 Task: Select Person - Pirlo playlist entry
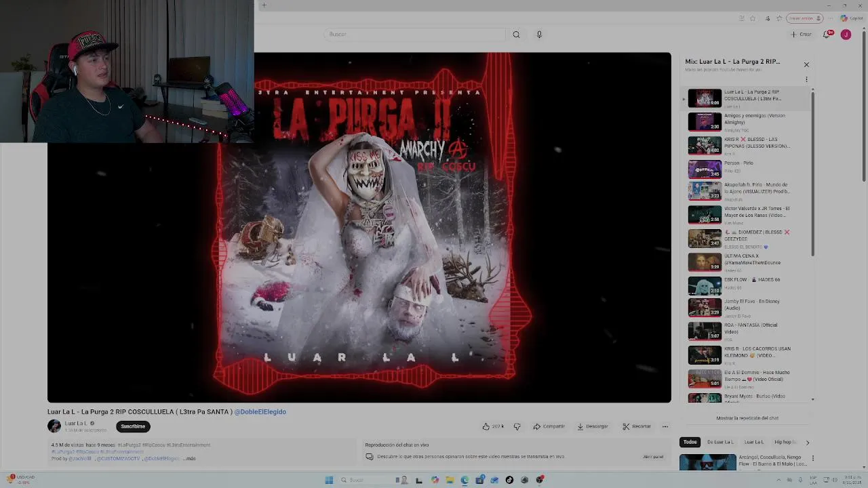(x=746, y=169)
